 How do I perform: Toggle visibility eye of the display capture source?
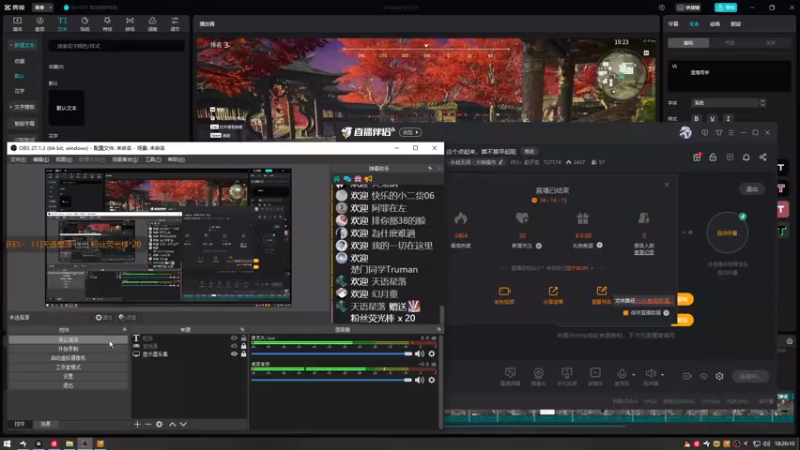pyautogui.click(x=234, y=354)
